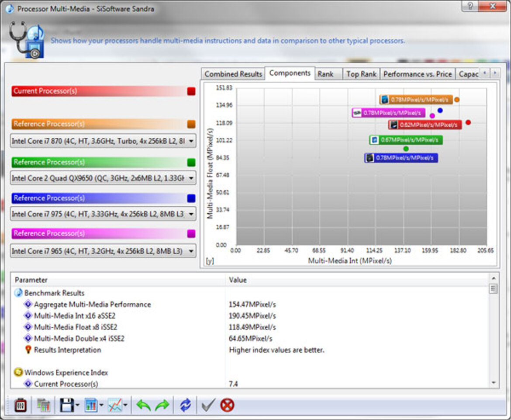
Task: Click the line graph icon in toolbar
Action: point(115,405)
